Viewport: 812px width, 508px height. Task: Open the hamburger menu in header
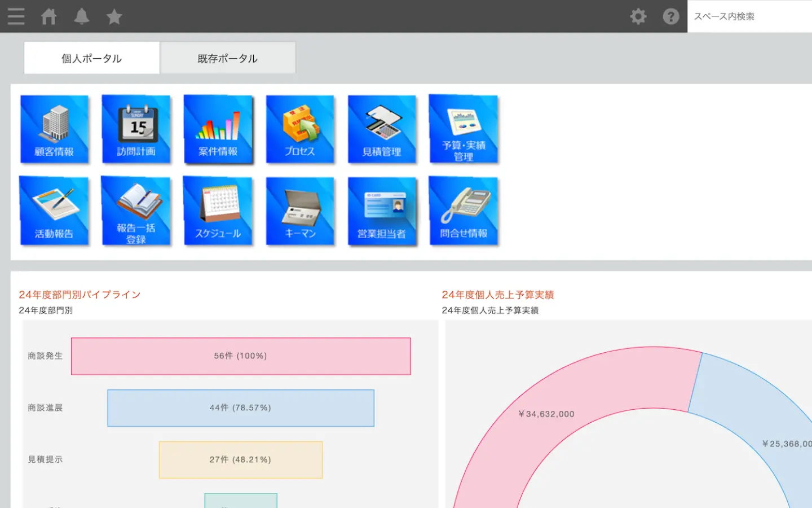point(16,16)
